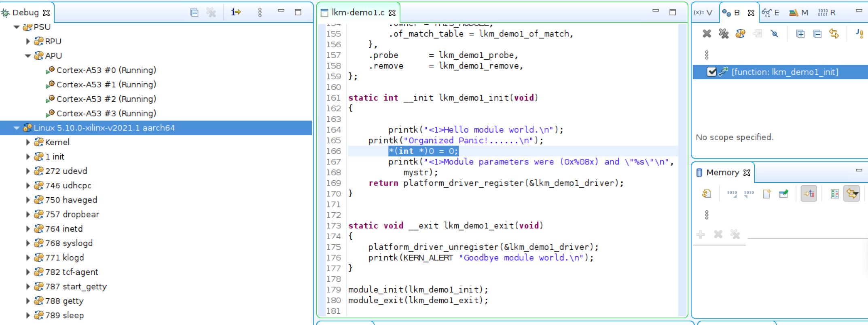
Task: Toggle instruction stepping mode in Debug toolbar
Action: tap(236, 12)
